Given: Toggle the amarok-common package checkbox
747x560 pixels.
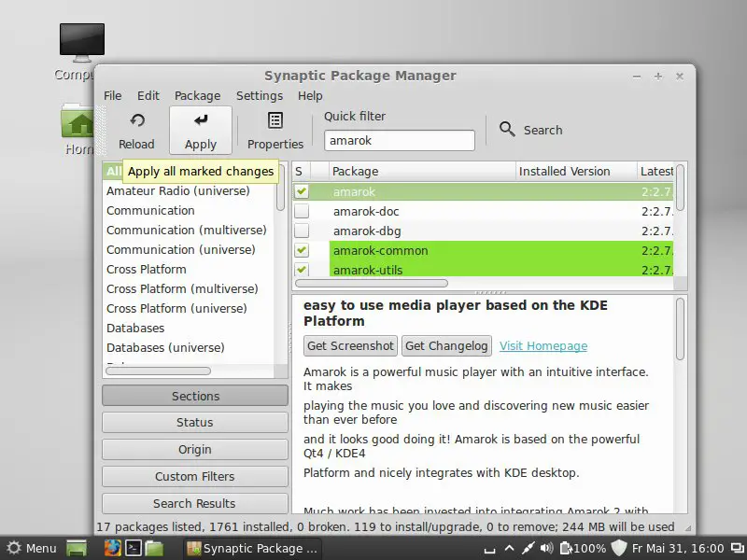Looking at the screenshot, I should [x=302, y=250].
